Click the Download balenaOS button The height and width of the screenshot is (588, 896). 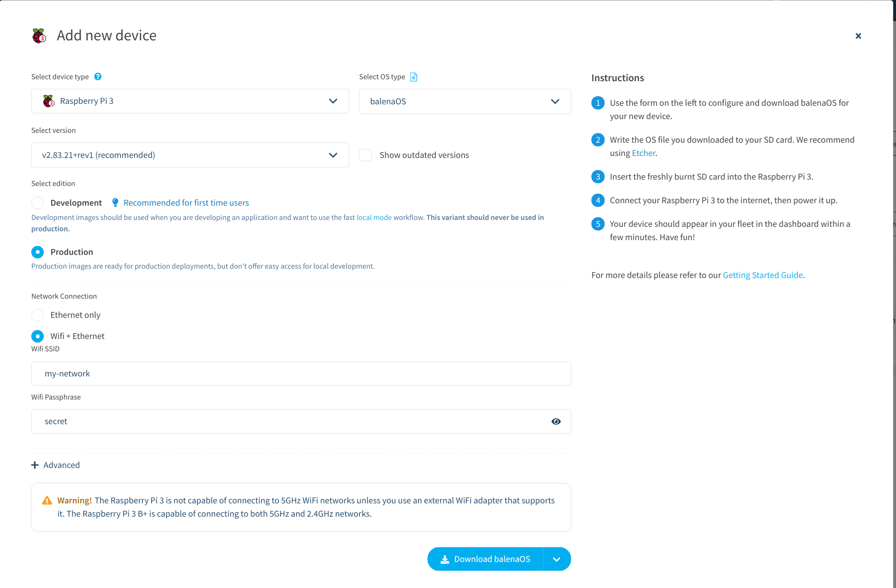[x=485, y=559]
